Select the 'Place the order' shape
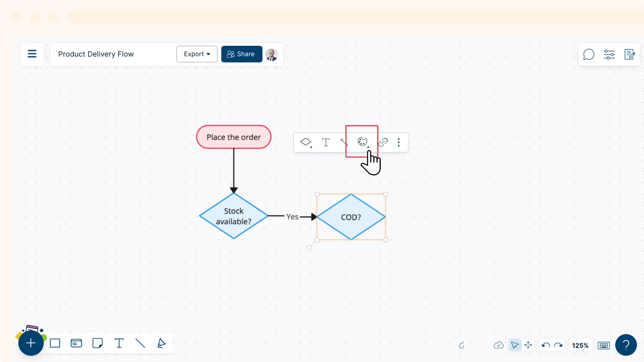644x362 pixels. coord(233,137)
